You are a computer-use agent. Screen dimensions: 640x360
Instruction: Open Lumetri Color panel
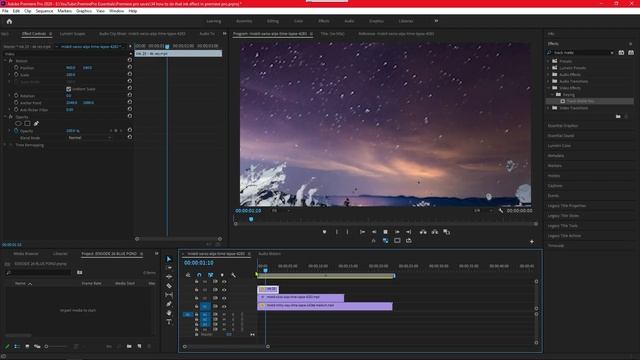(x=559, y=146)
